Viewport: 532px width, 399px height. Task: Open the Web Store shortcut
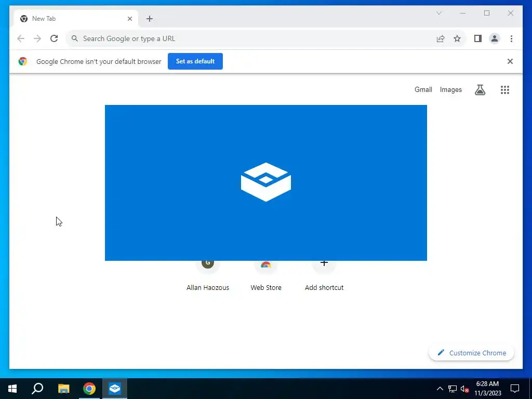(x=266, y=276)
